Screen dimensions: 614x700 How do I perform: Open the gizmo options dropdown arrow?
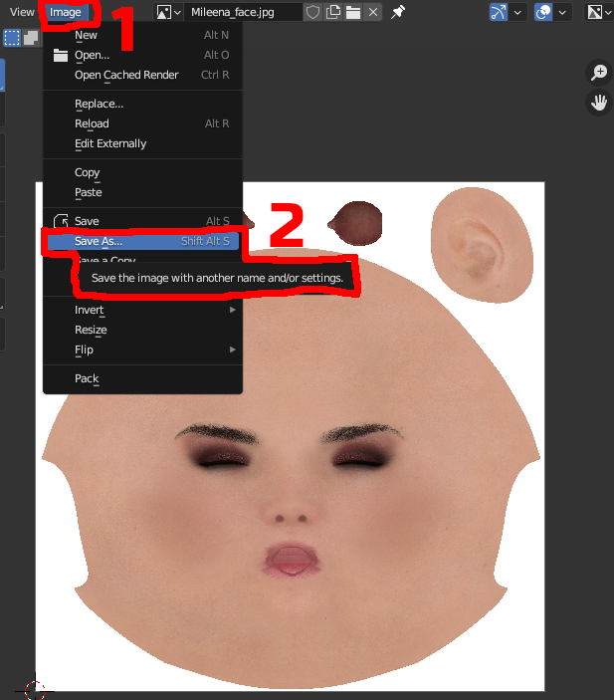517,12
